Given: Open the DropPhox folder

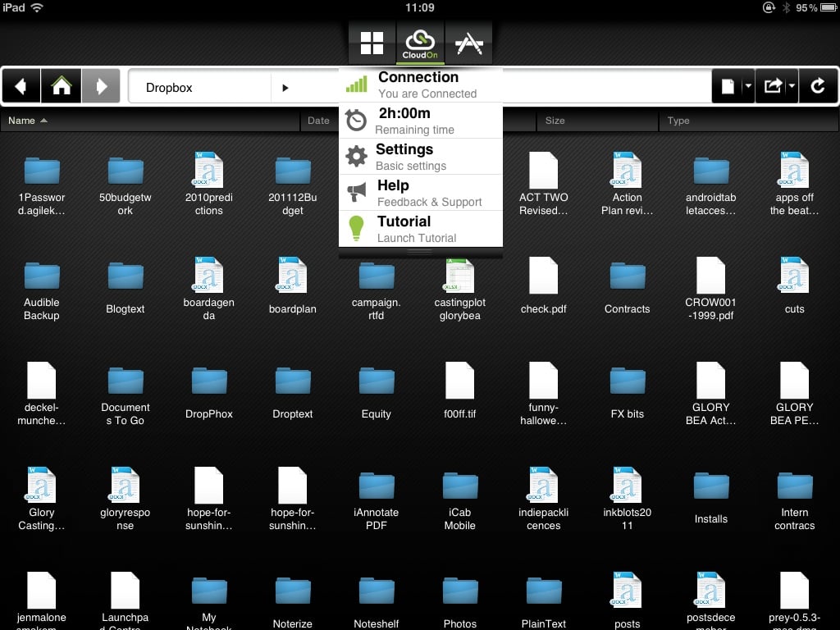Looking at the screenshot, I should click(209, 395).
